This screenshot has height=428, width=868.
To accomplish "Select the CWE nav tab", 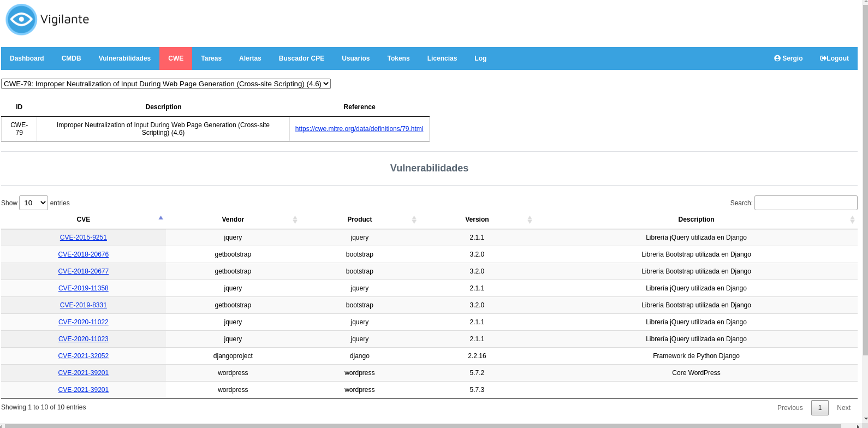I will [x=176, y=58].
